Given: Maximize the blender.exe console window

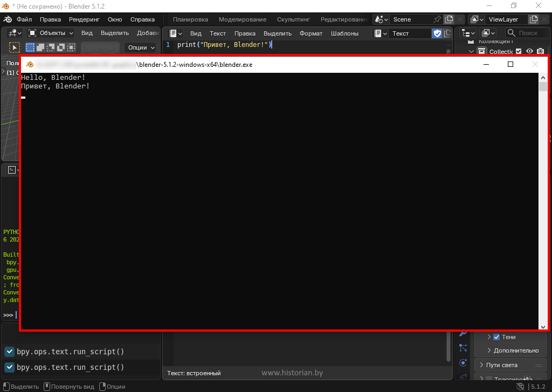Looking at the screenshot, I should 510,64.
